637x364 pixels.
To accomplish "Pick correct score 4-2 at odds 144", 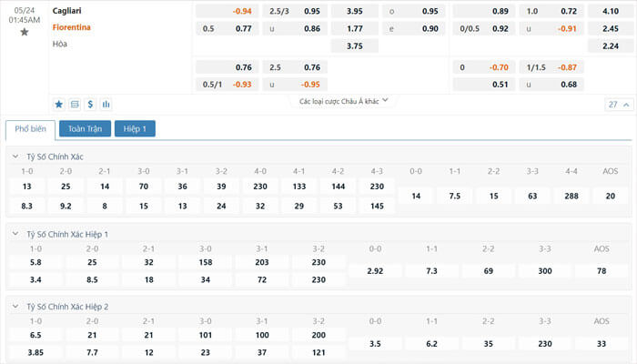I will coord(338,187).
